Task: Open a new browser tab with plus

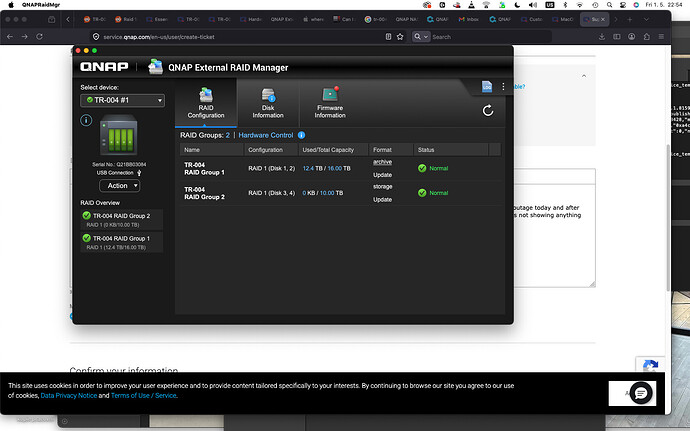Action: click(x=630, y=19)
